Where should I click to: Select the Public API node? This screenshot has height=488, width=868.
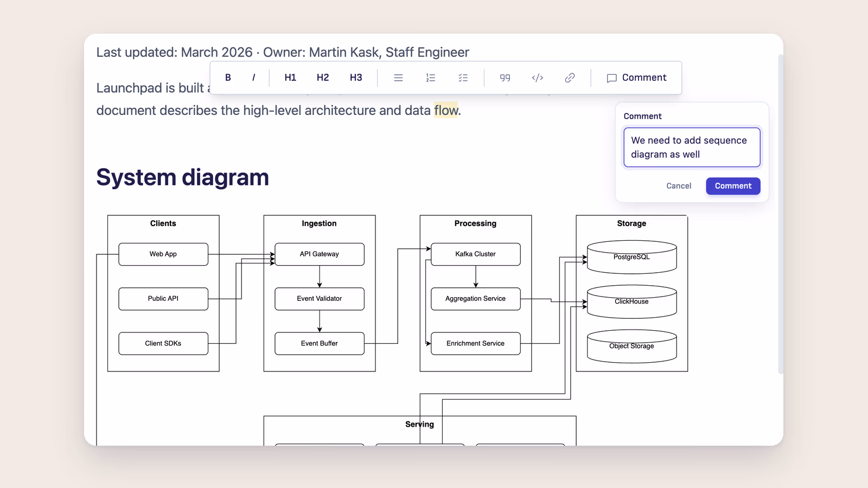point(163,299)
